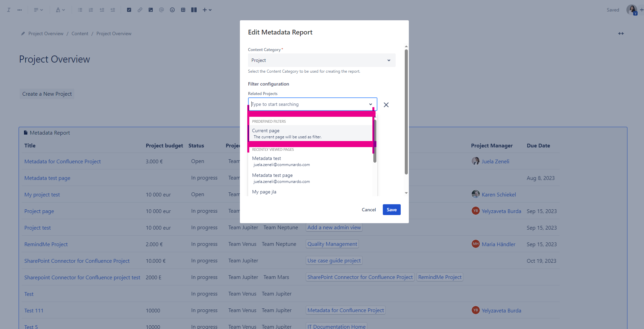Insert a link
Screen dimensions: 644x329
(x=140, y=10)
